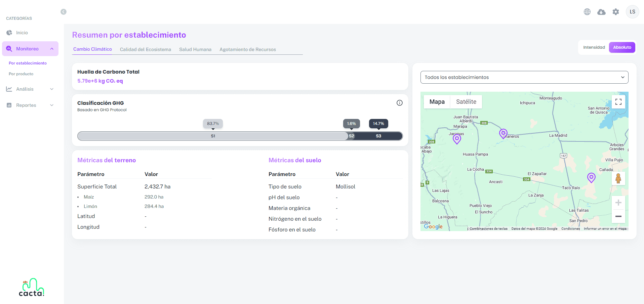Click the 14.7% tooltip label
This screenshot has height=304, width=644.
tap(378, 124)
